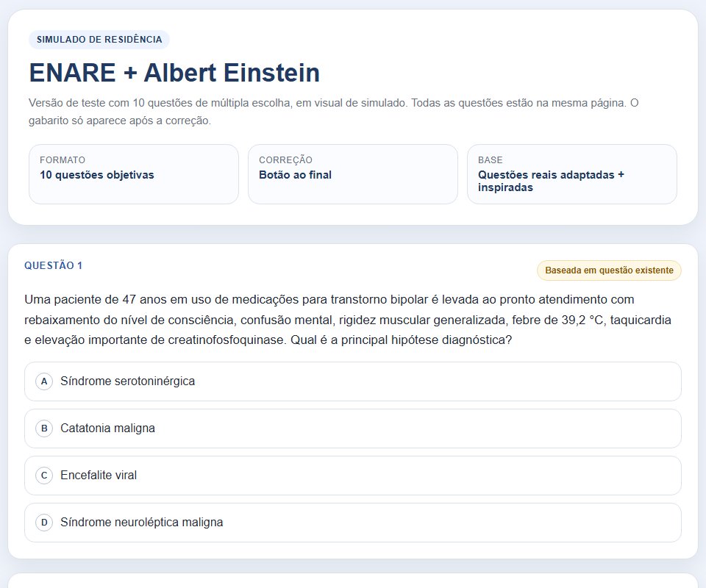This screenshot has height=588, width=706.
Task: Select answer A Síndrome serotoninérgica
Action: (x=352, y=381)
